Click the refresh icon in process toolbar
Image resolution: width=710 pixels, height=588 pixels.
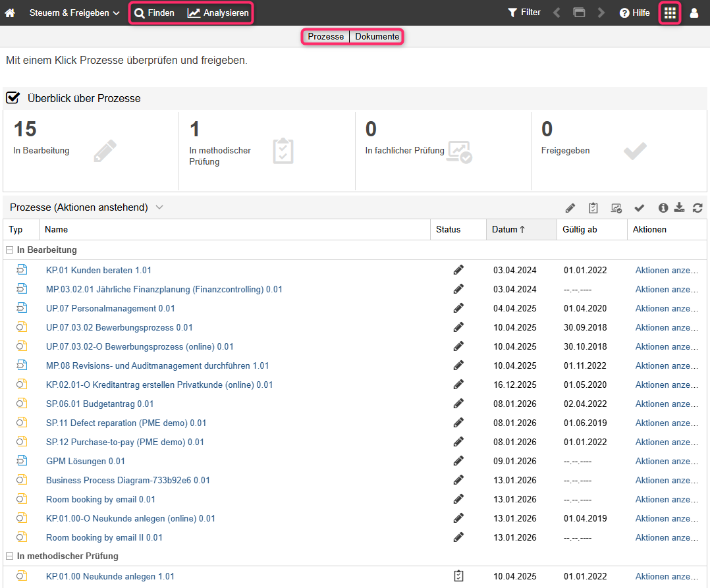click(697, 208)
